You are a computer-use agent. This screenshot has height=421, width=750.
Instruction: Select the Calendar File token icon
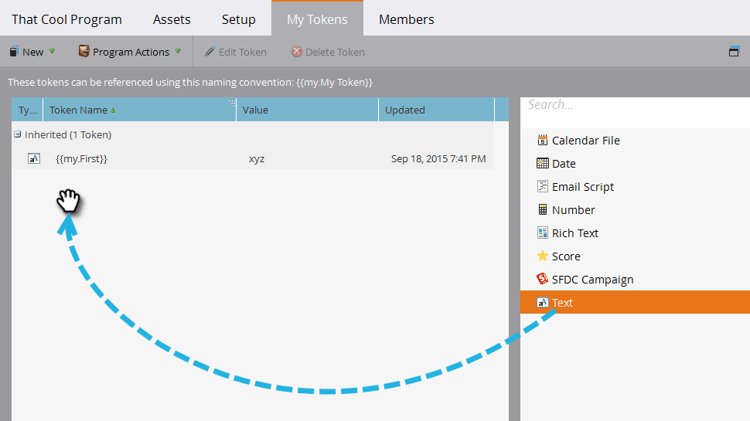click(542, 140)
